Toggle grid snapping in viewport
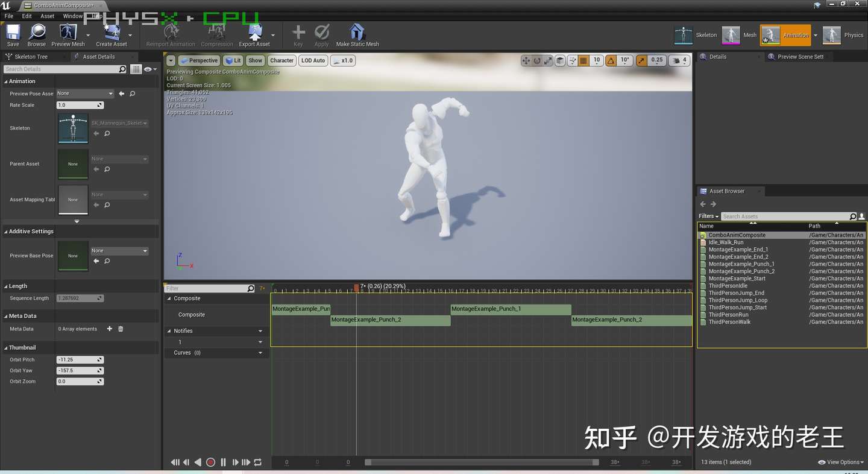Viewport: 868px width, 474px height. pos(583,60)
